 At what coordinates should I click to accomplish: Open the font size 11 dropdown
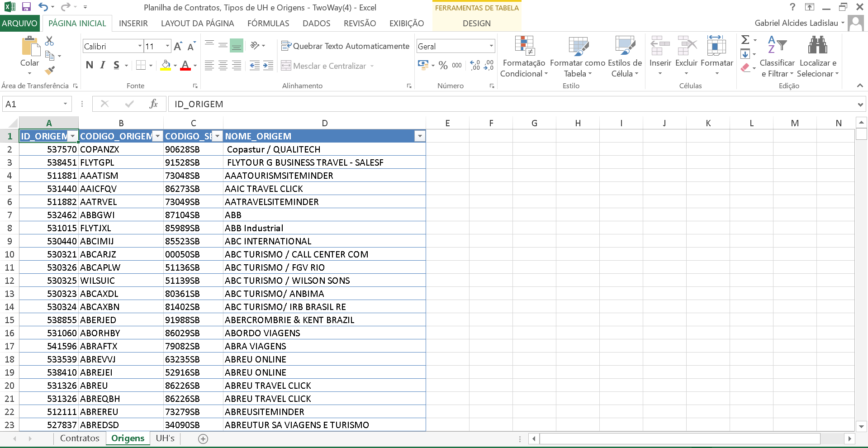167,46
